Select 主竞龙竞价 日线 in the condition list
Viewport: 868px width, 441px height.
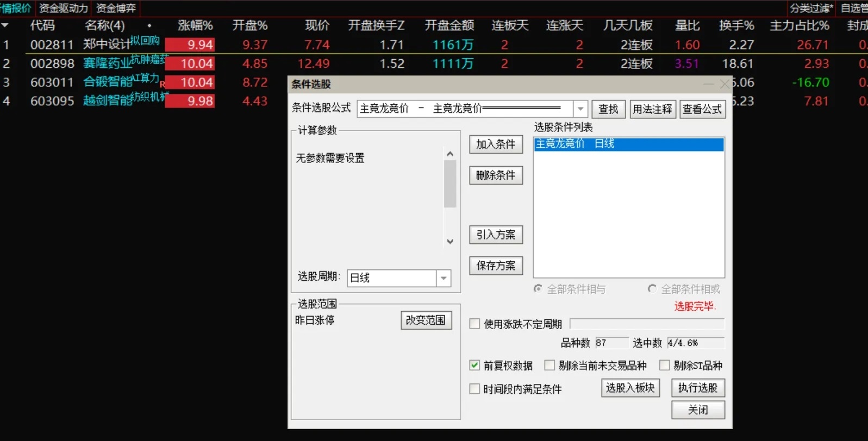point(629,144)
